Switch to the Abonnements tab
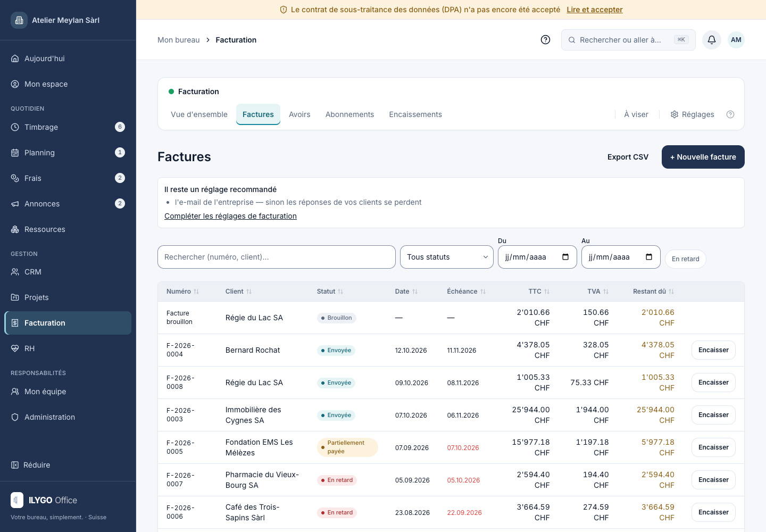 click(349, 114)
